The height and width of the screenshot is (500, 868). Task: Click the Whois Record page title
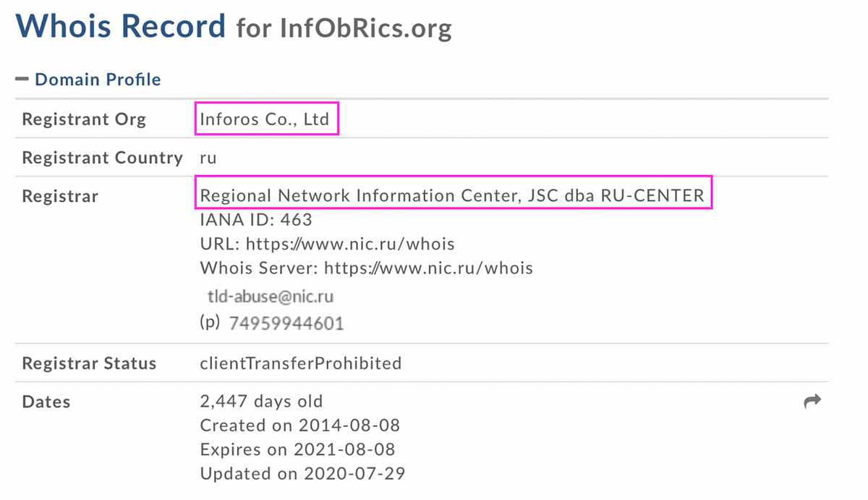(x=121, y=27)
